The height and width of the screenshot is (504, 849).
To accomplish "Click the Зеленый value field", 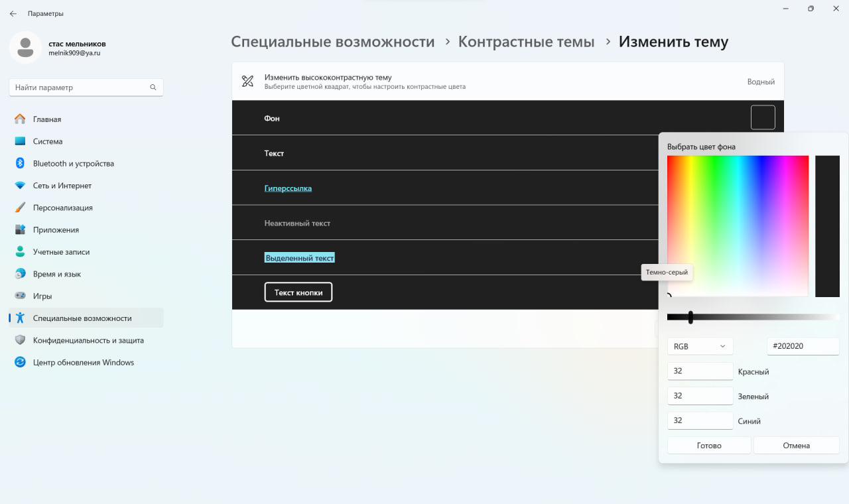I will tap(700, 396).
